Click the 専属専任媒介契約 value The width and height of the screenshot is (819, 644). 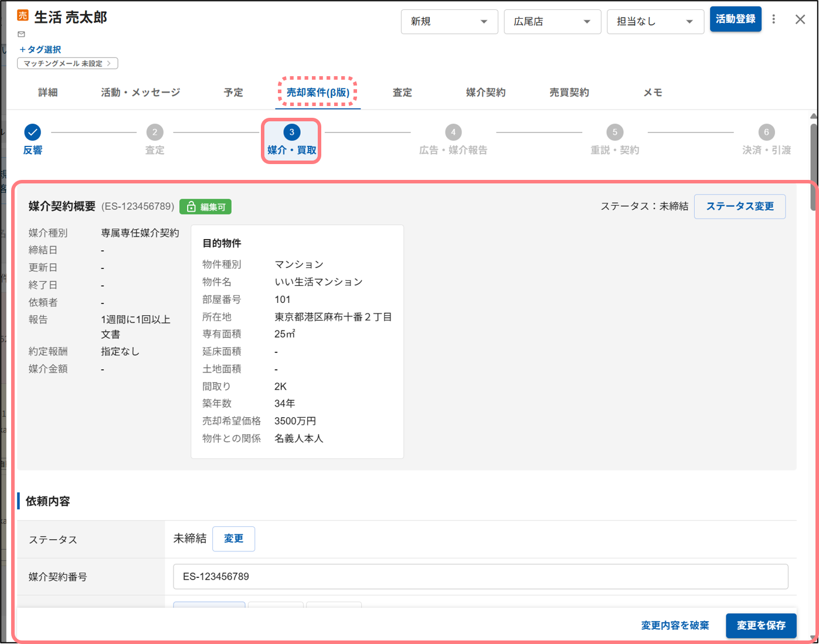click(x=140, y=233)
